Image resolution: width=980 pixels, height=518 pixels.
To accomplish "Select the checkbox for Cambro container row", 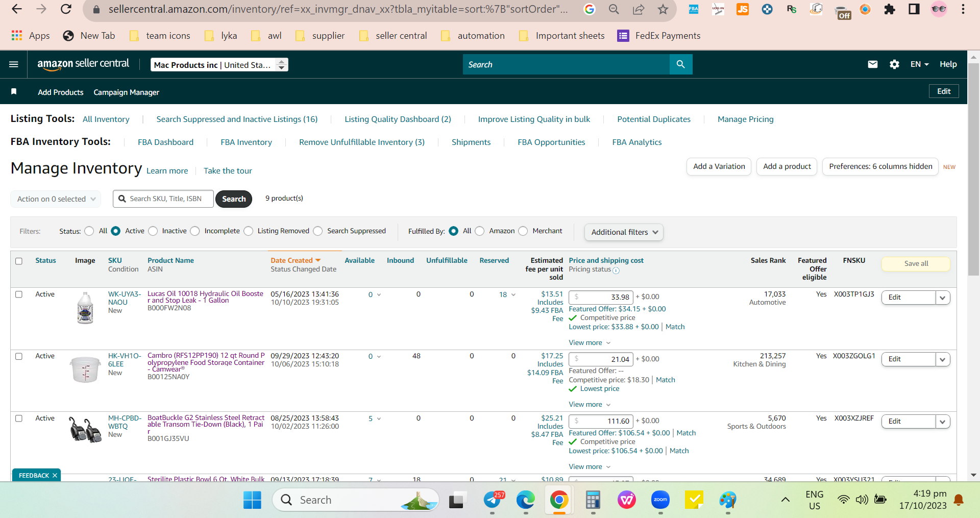I will tap(19, 356).
